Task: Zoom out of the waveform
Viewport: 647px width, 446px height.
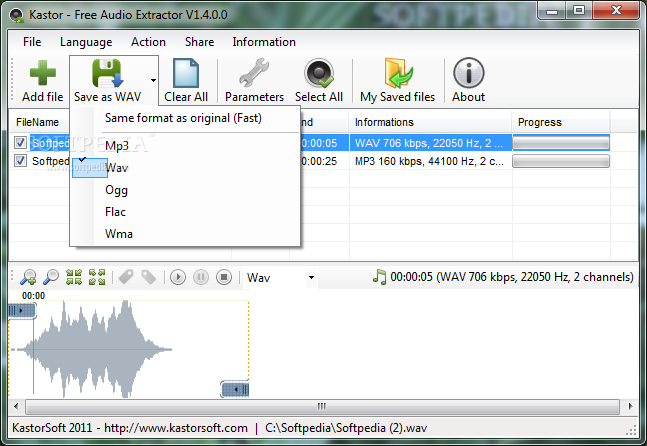Action: [x=51, y=277]
